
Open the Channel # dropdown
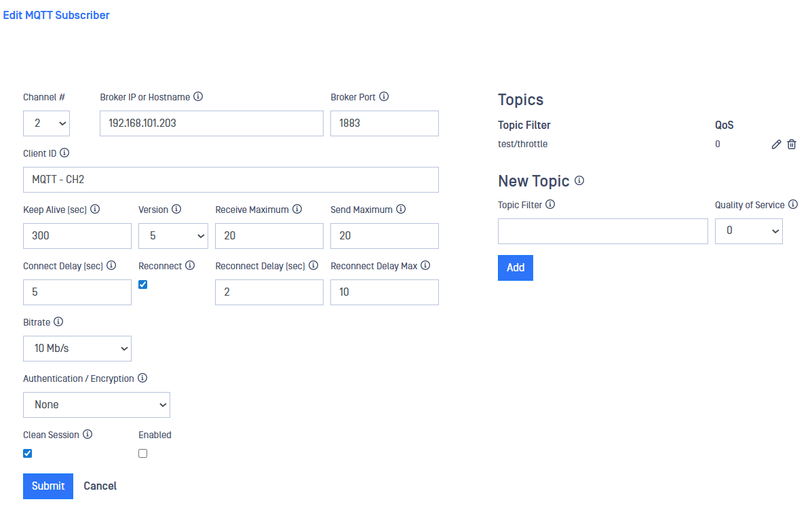tap(46, 123)
